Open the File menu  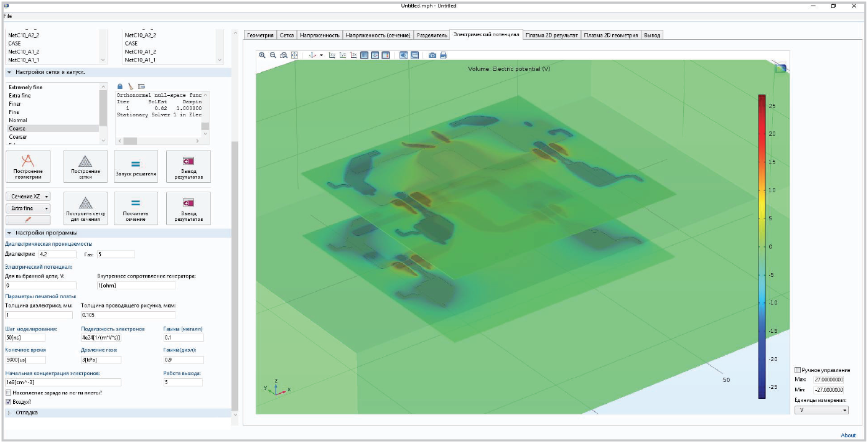coord(7,16)
